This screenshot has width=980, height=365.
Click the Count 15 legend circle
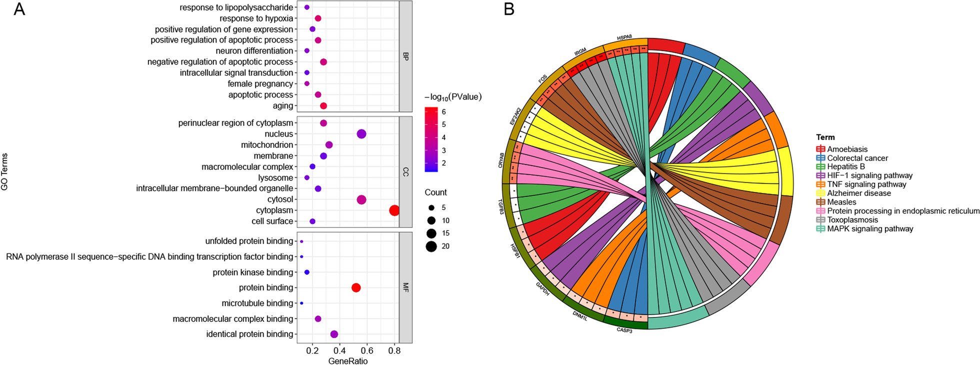point(431,233)
